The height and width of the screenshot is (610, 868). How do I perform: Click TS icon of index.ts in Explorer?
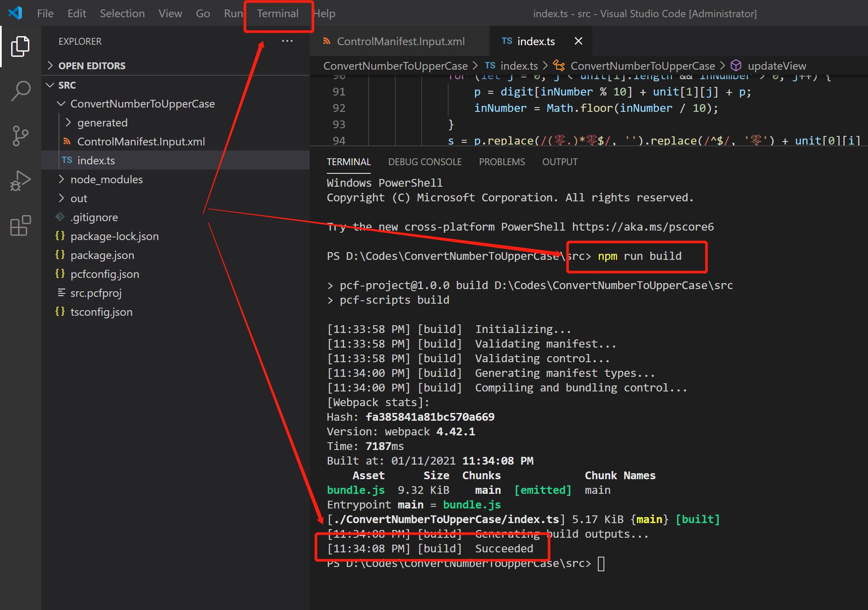(67, 160)
